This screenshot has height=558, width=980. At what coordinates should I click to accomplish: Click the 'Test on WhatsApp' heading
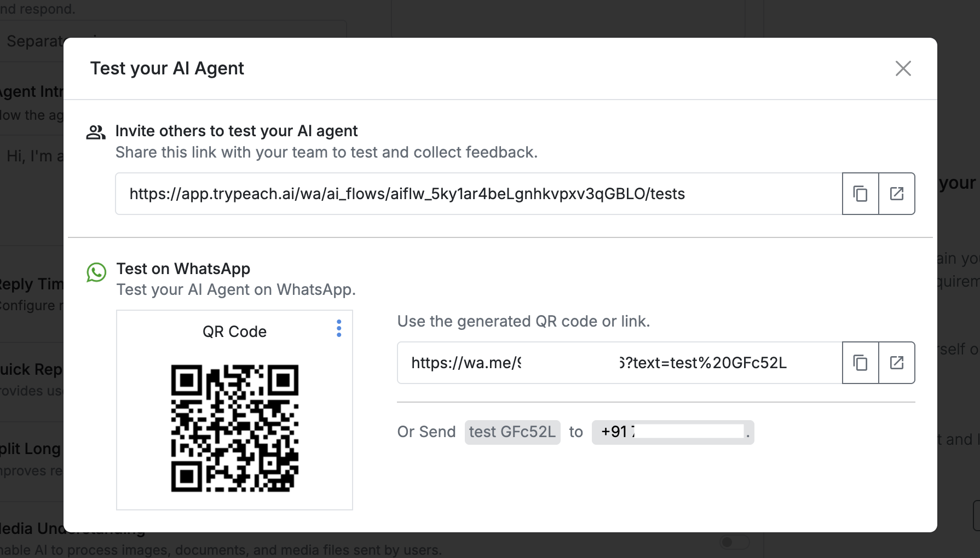click(183, 269)
